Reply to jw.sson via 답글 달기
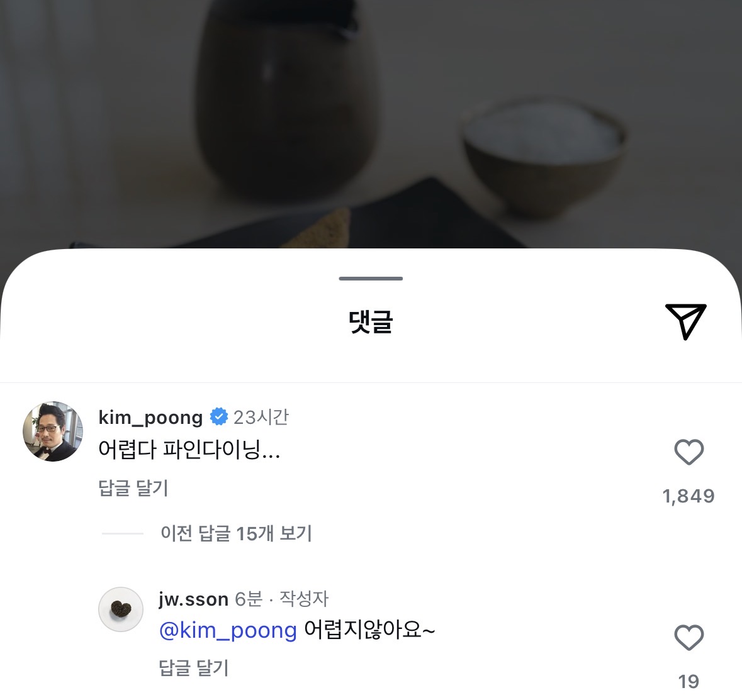 pos(194,667)
